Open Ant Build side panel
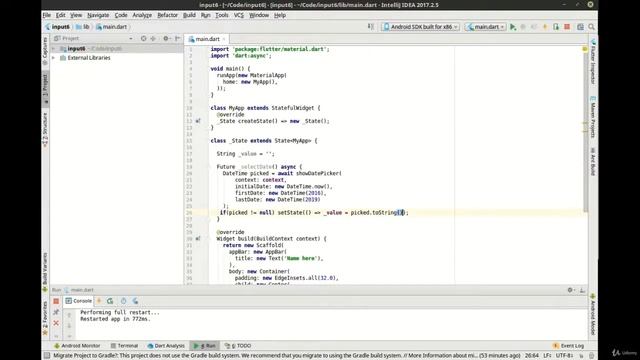 (x=593, y=162)
